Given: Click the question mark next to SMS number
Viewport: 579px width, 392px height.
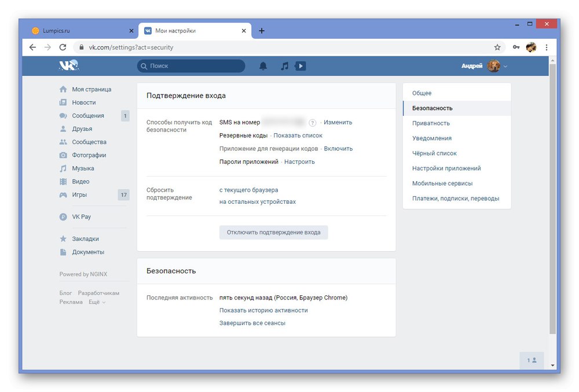Looking at the screenshot, I should [312, 122].
